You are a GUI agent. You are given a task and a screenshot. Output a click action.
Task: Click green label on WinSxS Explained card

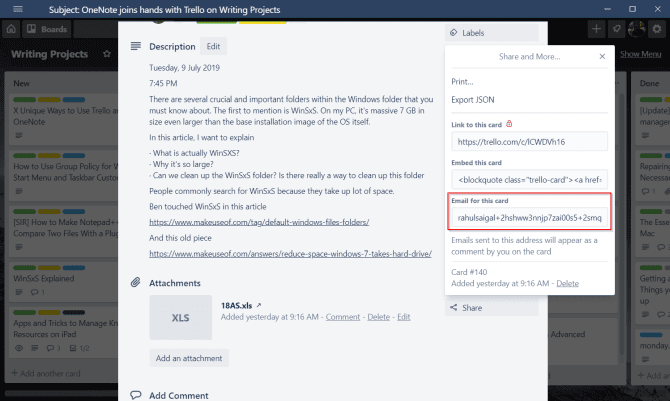pyautogui.click(x=24, y=268)
